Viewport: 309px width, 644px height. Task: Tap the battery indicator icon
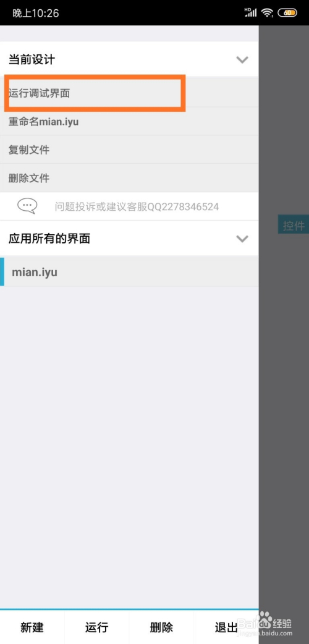tap(287, 13)
